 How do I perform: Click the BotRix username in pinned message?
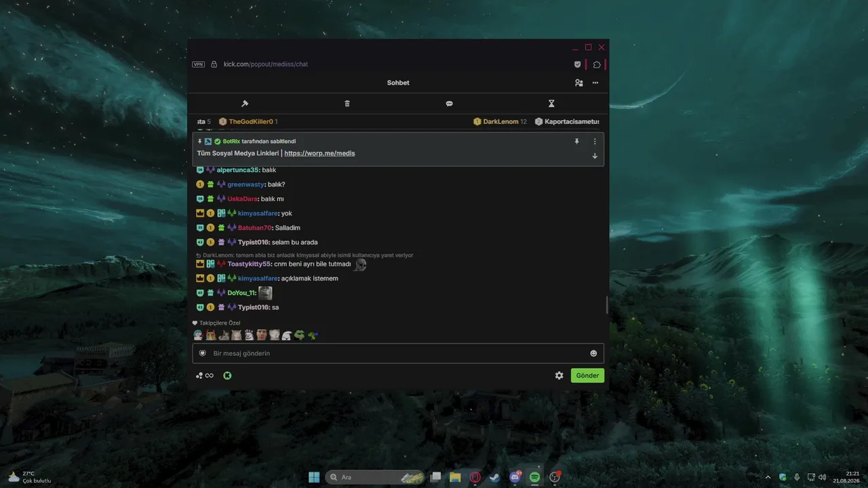[x=231, y=142]
